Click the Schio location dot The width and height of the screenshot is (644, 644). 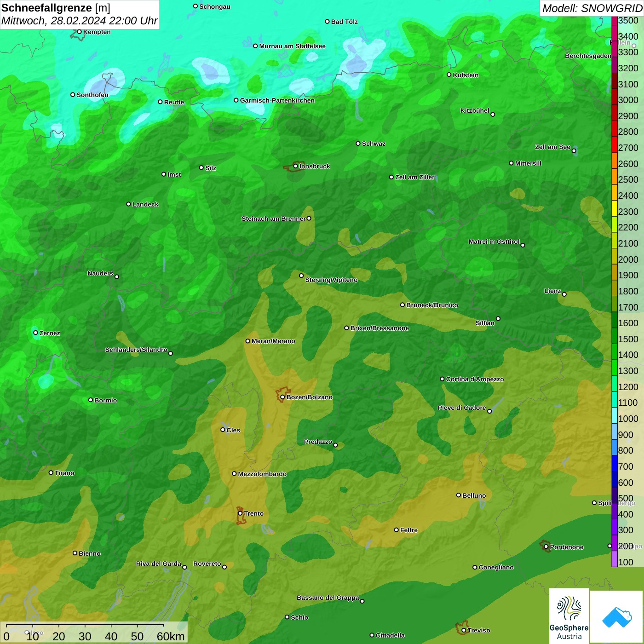287,617
